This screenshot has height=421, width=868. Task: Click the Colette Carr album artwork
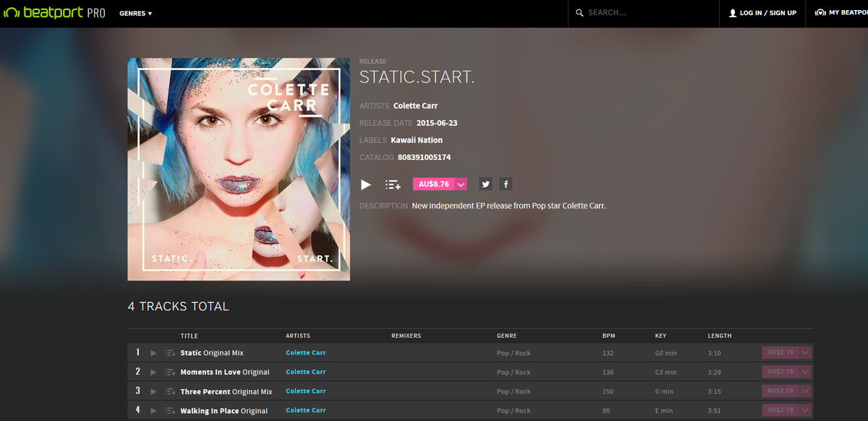pos(239,169)
